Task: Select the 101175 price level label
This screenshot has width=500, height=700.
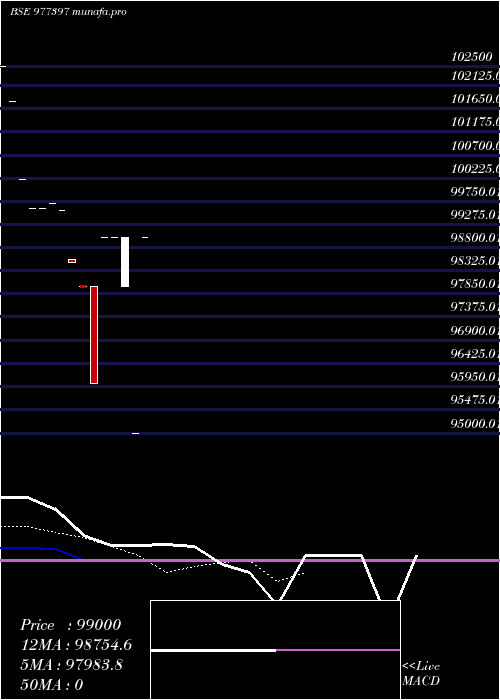Action: click(x=475, y=121)
